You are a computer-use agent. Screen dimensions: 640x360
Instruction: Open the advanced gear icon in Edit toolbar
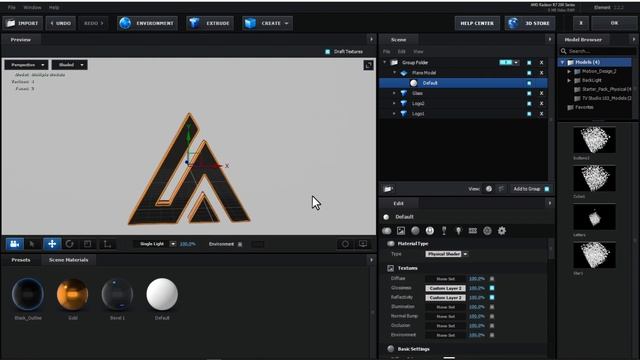click(x=502, y=231)
